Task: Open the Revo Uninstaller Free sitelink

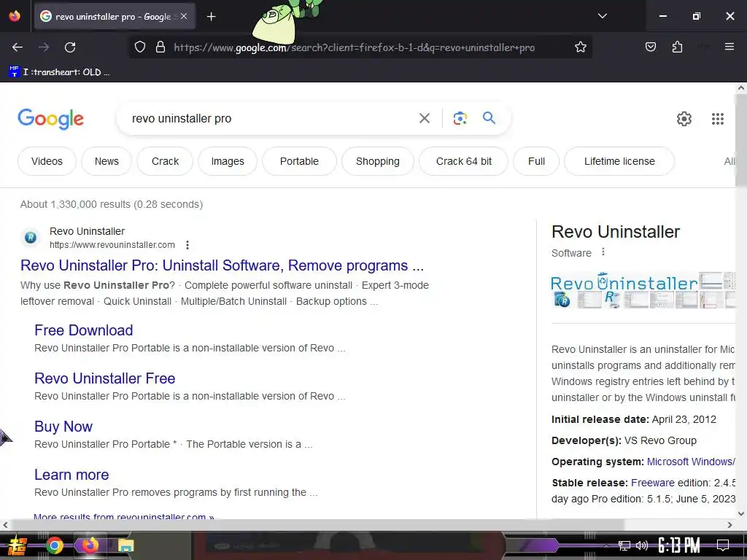Action: click(x=105, y=378)
